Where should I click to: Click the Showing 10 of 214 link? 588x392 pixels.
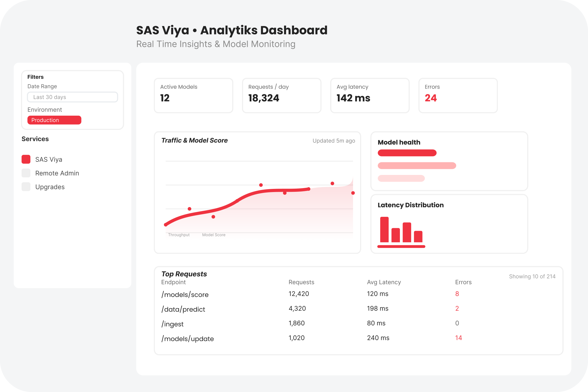pyautogui.click(x=532, y=276)
